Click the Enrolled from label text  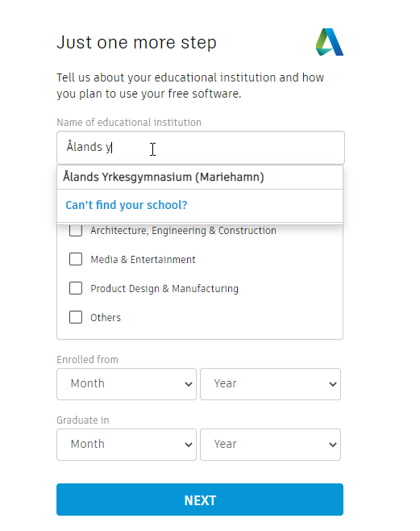pyautogui.click(x=88, y=360)
